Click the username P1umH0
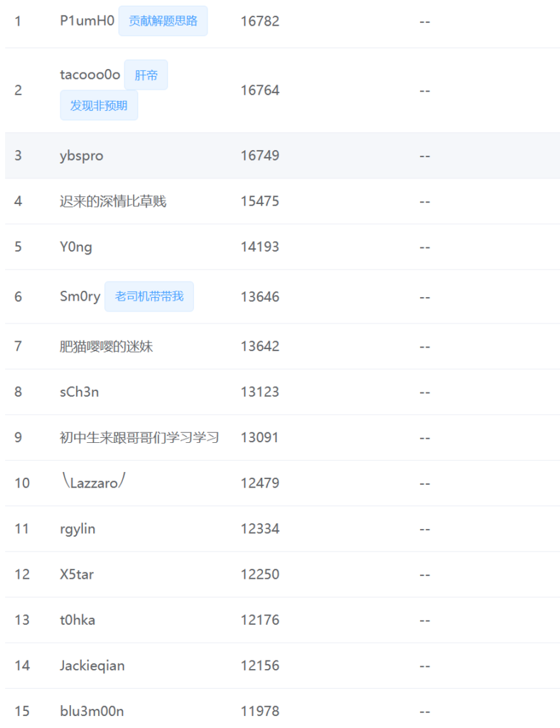Screen dimensions: 560x728 tap(87, 21)
